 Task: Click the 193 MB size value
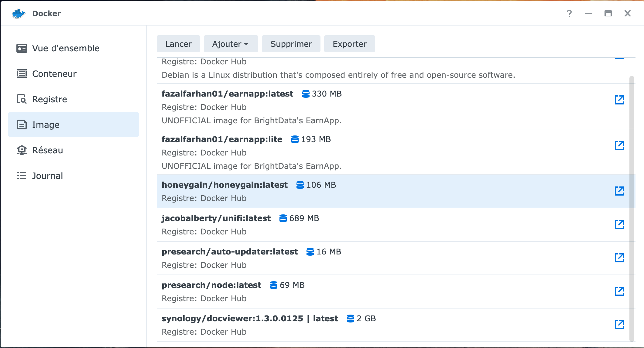[316, 139]
